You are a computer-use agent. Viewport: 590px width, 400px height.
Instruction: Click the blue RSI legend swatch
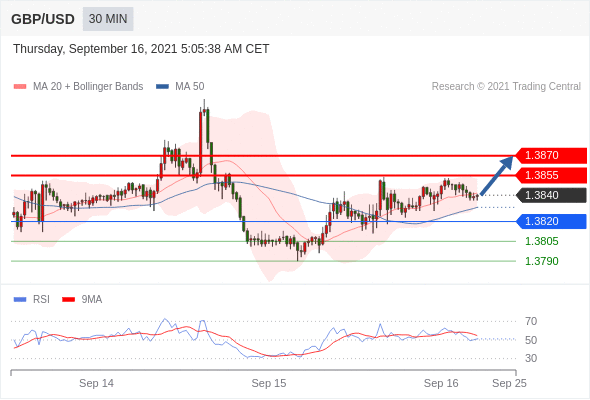coord(20,300)
